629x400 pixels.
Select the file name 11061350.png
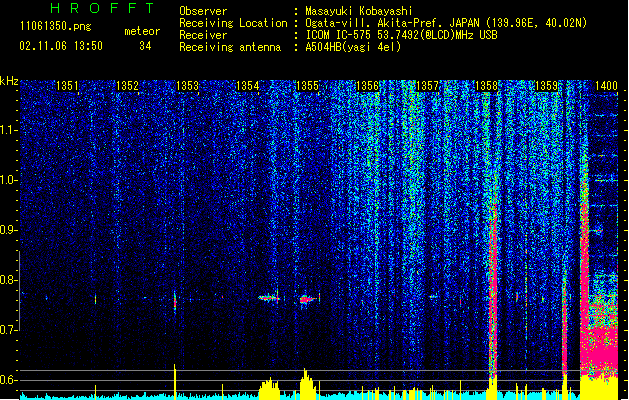pos(56,26)
